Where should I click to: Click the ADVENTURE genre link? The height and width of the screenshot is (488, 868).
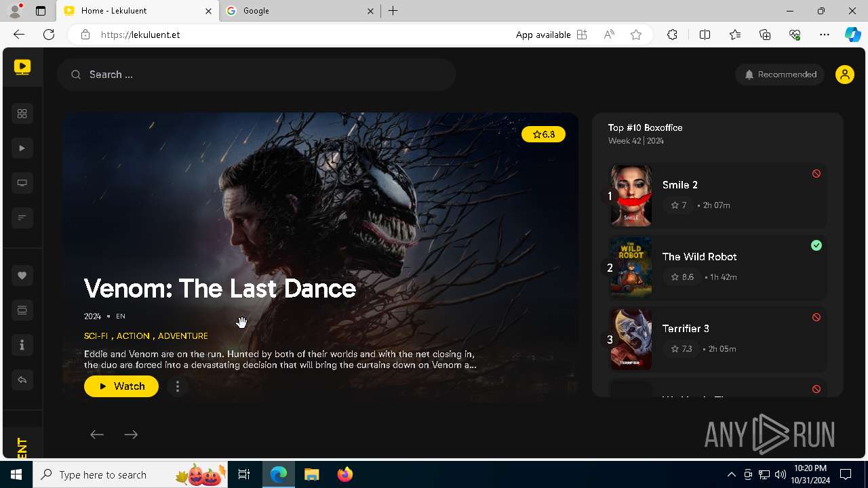click(183, 335)
